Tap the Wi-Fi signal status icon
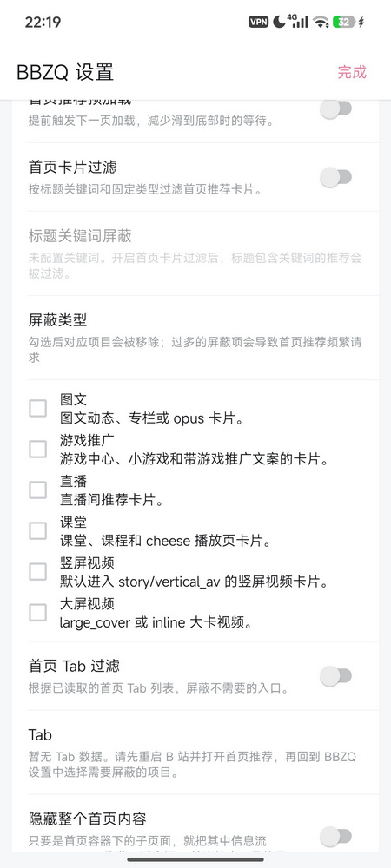Image resolution: width=391 pixels, height=868 pixels. point(321,23)
